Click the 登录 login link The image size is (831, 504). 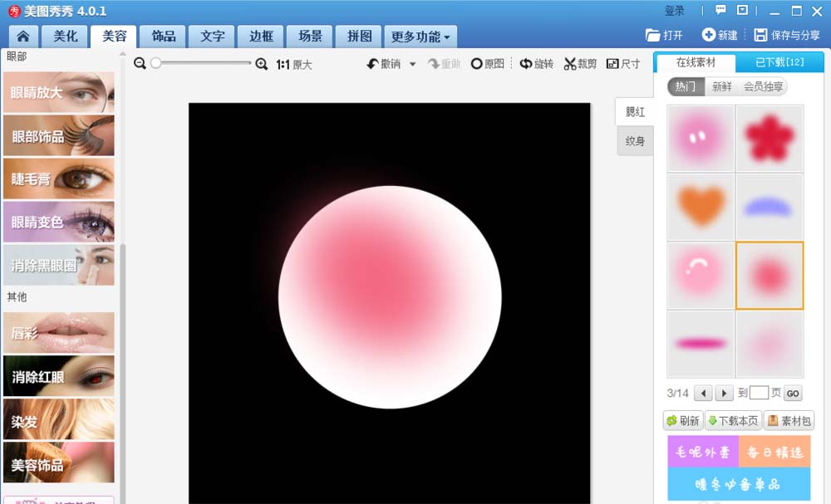coord(675,11)
